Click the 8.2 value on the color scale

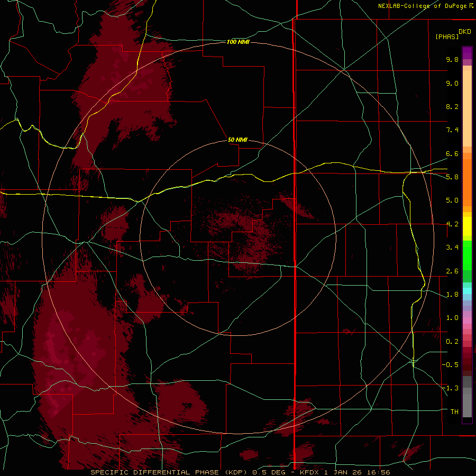point(452,106)
